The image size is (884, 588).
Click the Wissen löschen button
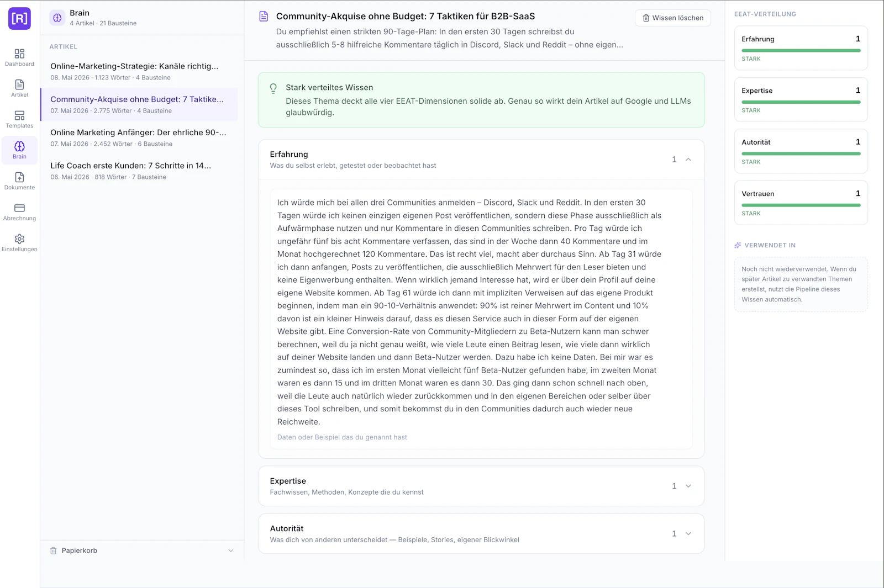pyautogui.click(x=673, y=18)
